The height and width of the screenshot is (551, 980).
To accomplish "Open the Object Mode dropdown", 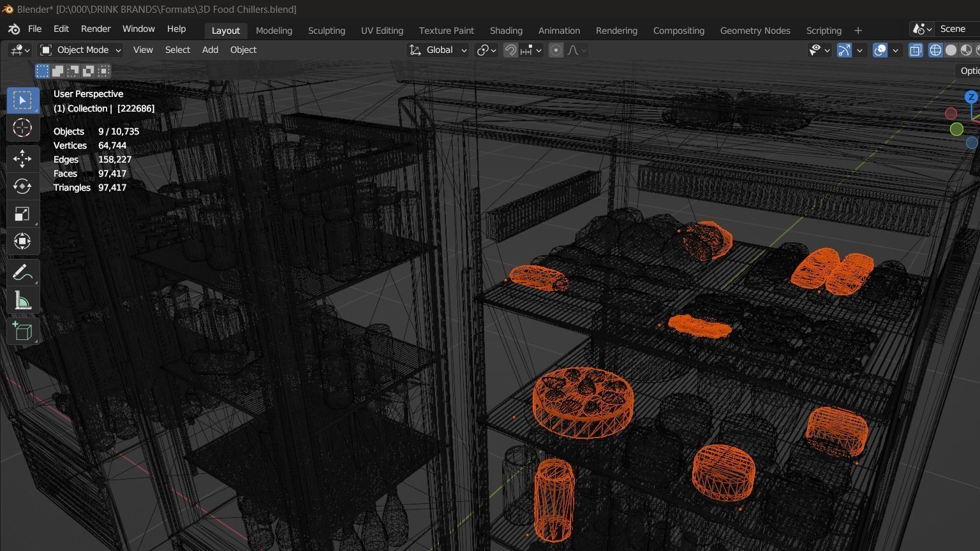I will tap(80, 50).
